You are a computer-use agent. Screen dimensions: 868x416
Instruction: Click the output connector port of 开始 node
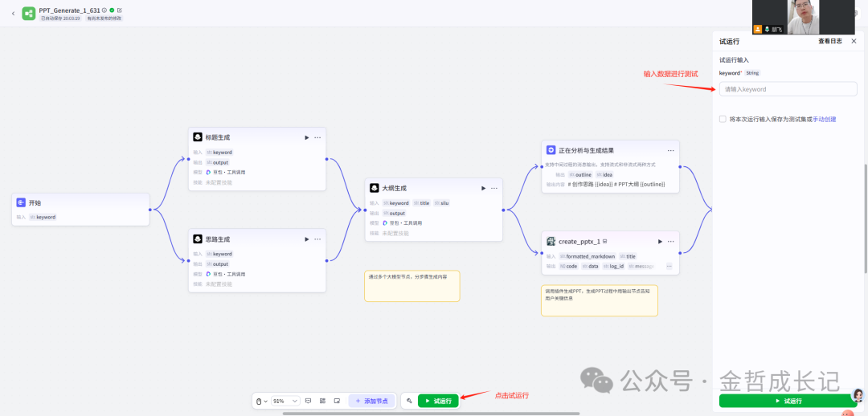pyautogui.click(x=150, y=210)
